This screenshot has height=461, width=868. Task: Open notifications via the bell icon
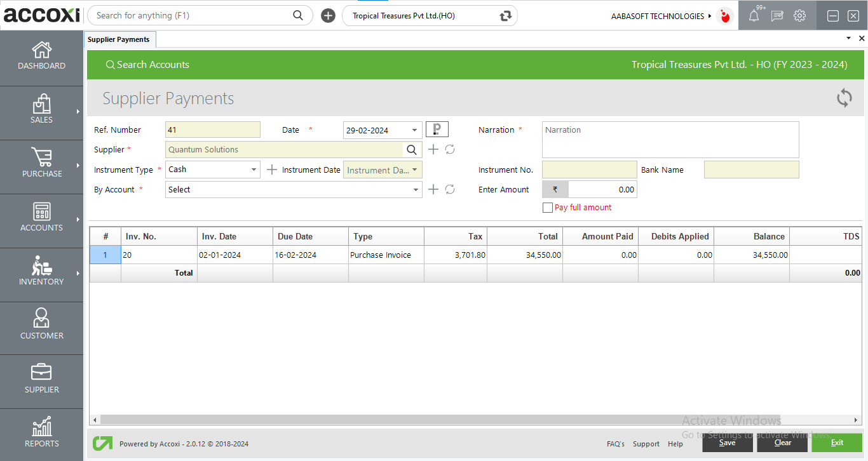coord(754,15)
